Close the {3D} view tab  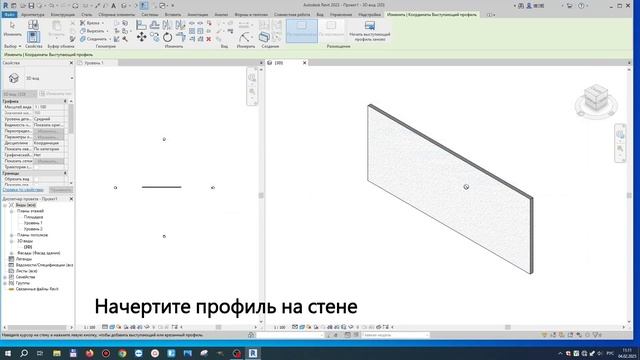(304, 63)
